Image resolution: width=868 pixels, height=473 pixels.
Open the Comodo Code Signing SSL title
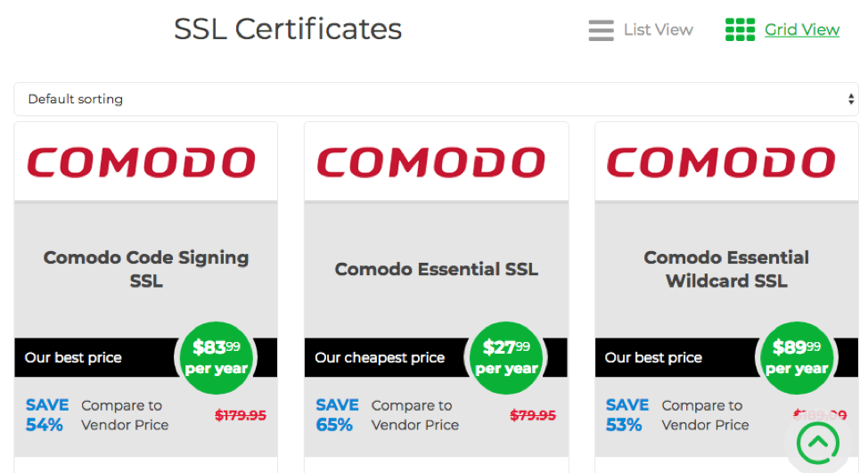146,269
